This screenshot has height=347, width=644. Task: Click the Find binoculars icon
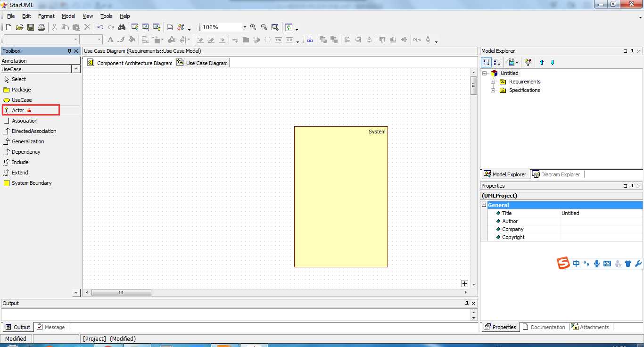[x=122, y=27]
